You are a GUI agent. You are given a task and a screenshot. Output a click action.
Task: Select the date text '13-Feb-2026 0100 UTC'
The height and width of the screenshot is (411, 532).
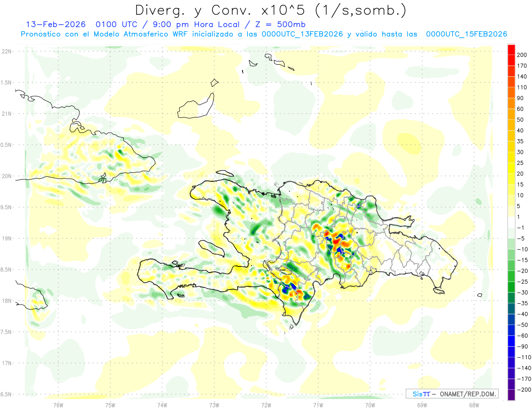pyautogui.click(x=83, y=24)
